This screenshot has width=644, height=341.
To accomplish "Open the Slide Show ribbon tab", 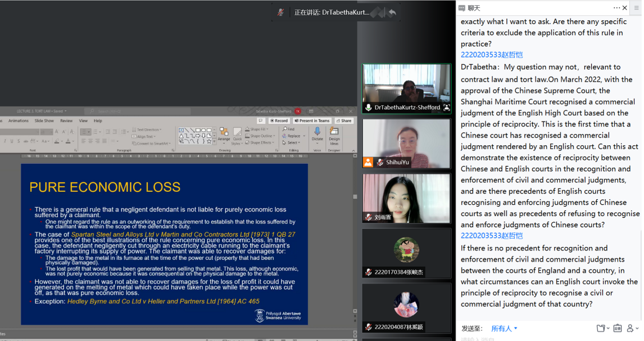I will [x=44, y=121].
